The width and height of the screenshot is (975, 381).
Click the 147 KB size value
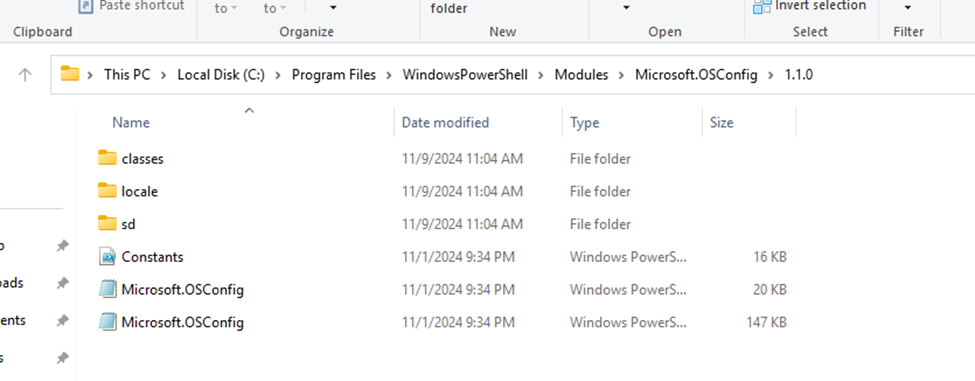[x=767, y=323]
